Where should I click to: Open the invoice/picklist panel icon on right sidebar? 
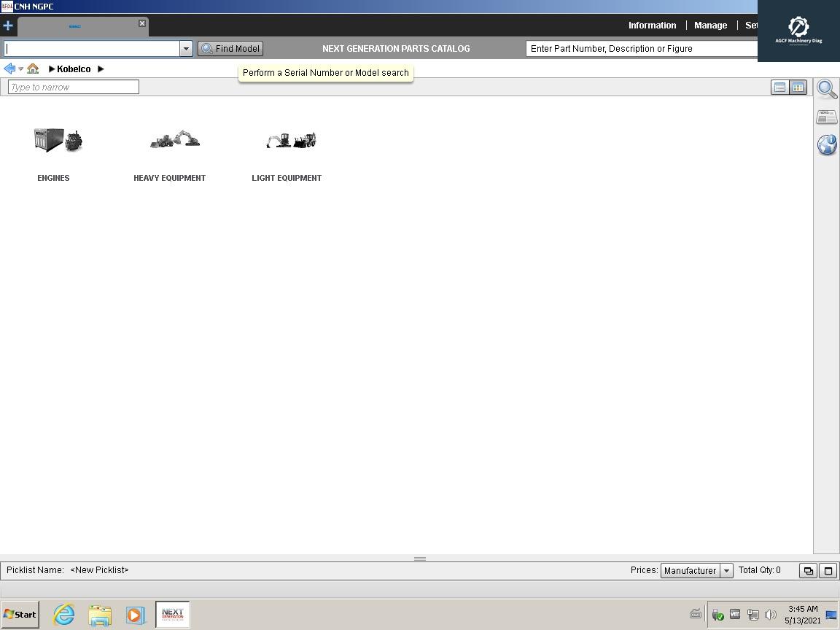826,116
